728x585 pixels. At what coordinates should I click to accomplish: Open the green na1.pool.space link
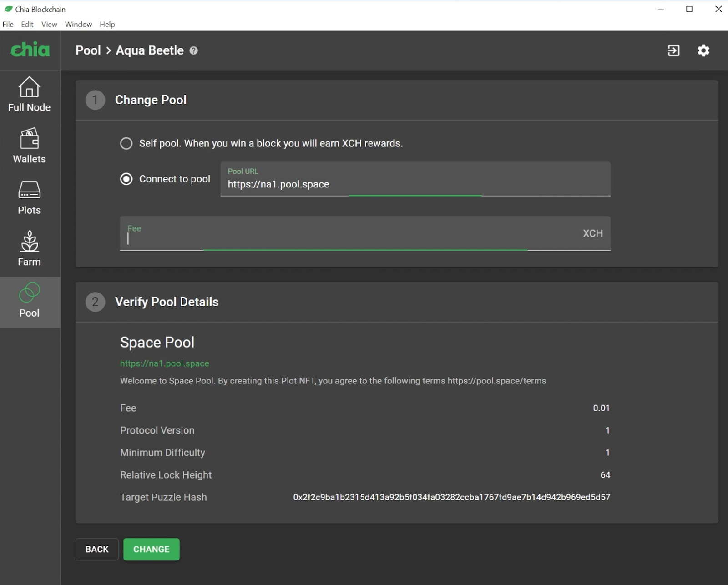[x=165, y=363]
